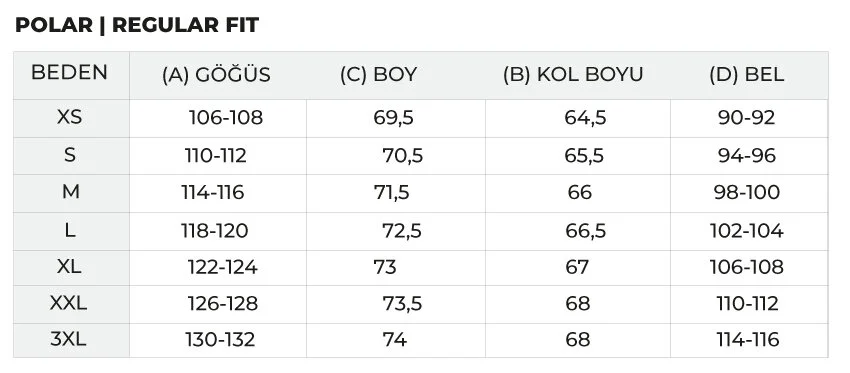Click the S size row label

(x=70, y=156)
